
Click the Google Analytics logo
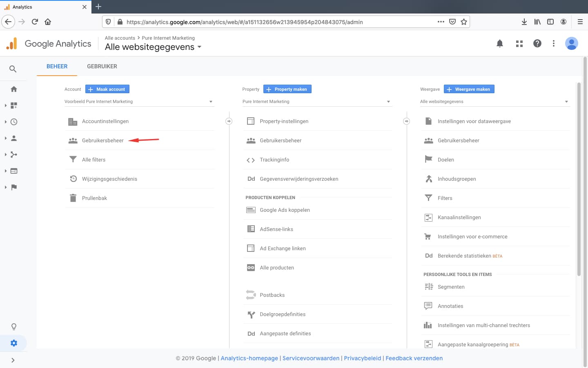(49, 43)
